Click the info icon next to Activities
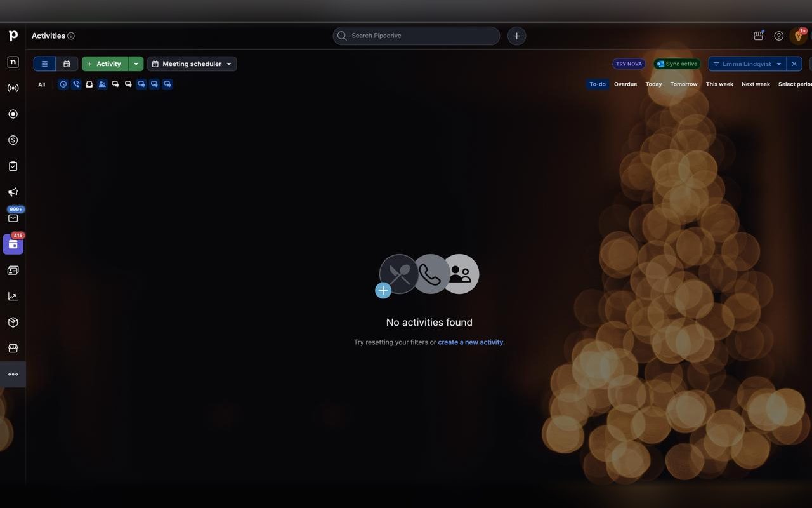 tap(71, 36)
